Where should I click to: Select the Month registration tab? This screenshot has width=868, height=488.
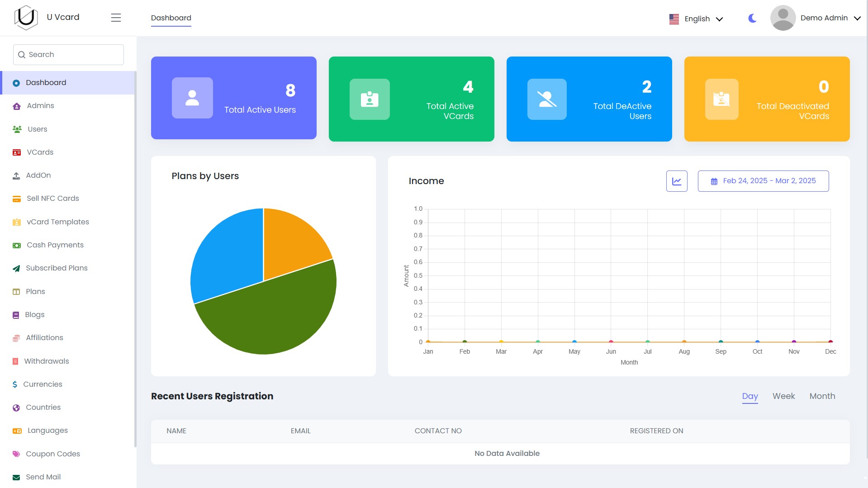pyautogui.click(x=822, y=396)
